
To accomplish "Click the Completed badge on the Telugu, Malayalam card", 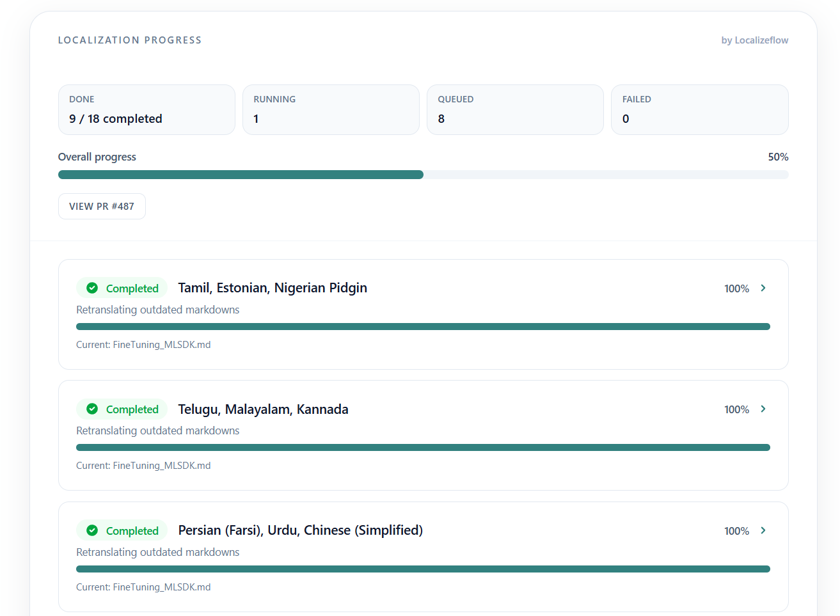I will pos(122,409).
